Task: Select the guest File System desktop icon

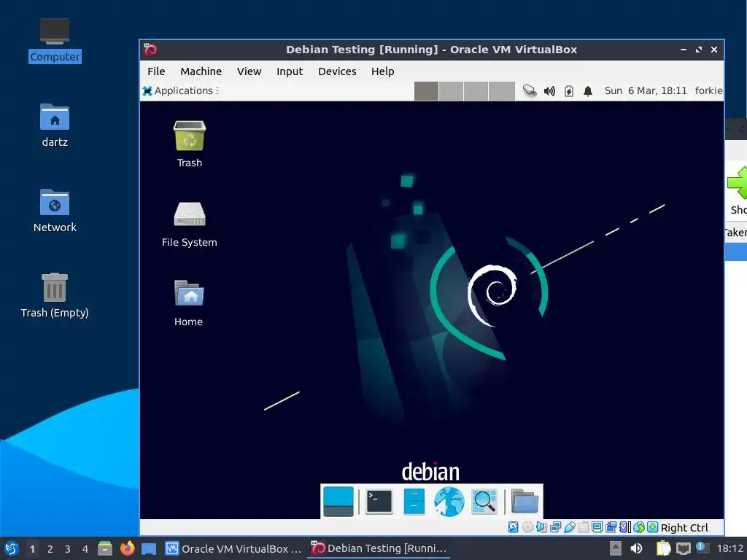Action: (x=190, y=224)
